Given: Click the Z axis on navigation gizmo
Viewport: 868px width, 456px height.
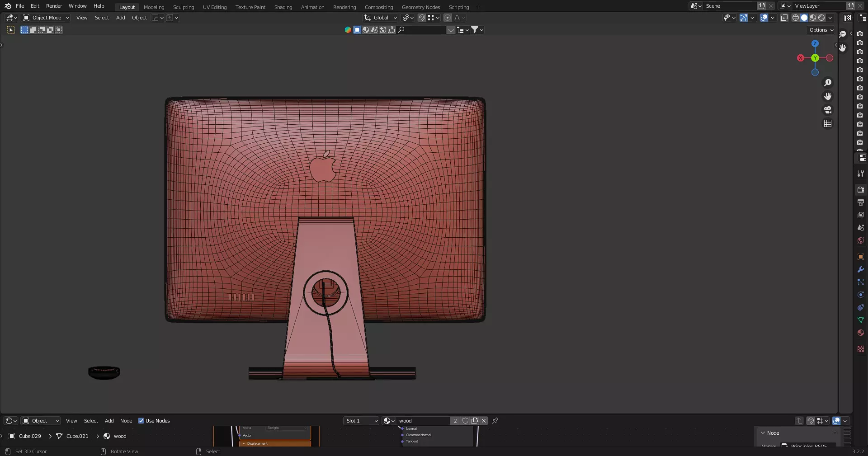Looking at the screenshot, I should [x=815, y=43].
